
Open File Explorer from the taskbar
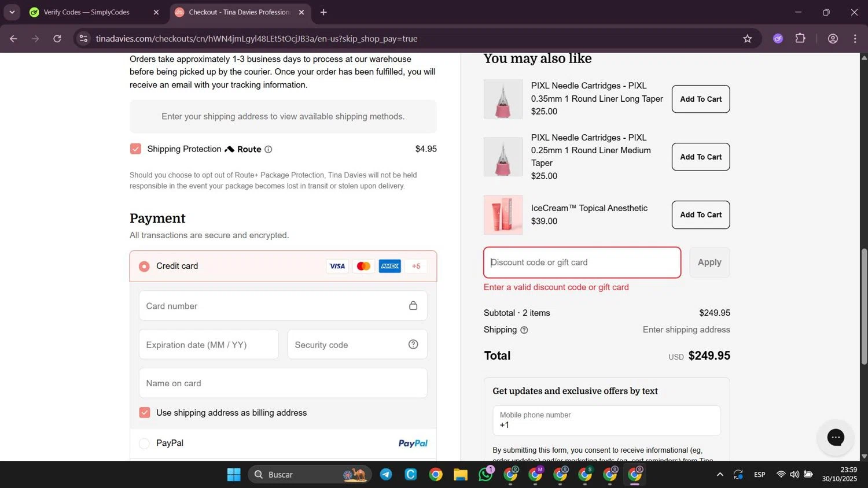click(461, 475)
